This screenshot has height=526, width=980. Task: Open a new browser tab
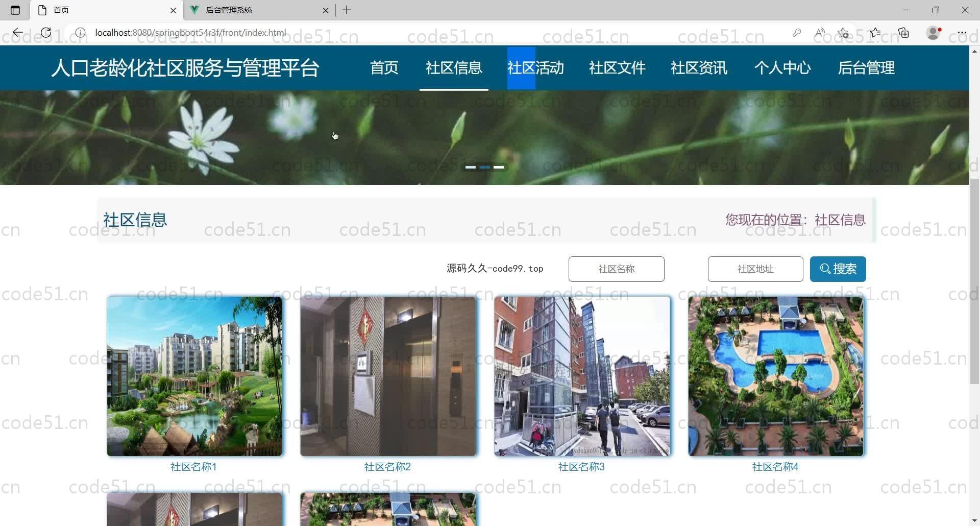tap(347, 10)
